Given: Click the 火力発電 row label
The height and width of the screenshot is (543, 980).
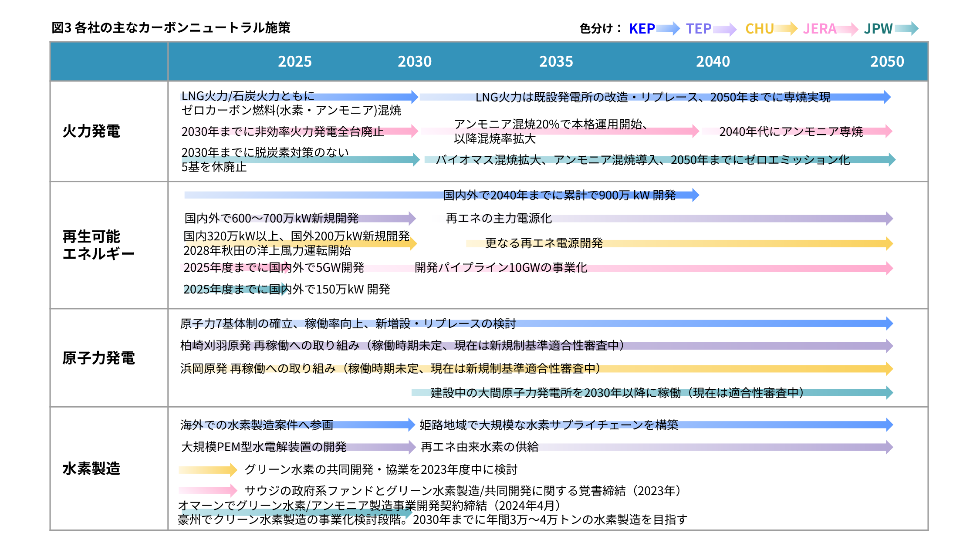Looking at the screenshot, I should pyautogui.click(x=91, y=131).
